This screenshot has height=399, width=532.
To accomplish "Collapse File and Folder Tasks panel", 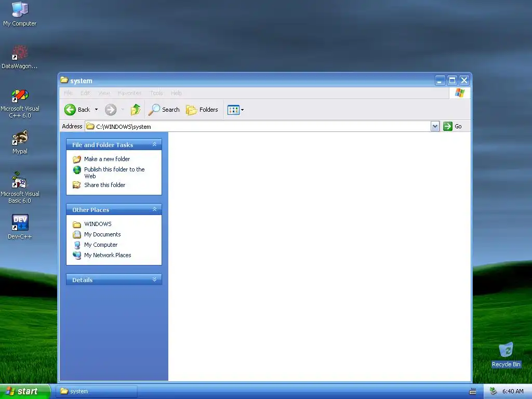I will 154,144.
